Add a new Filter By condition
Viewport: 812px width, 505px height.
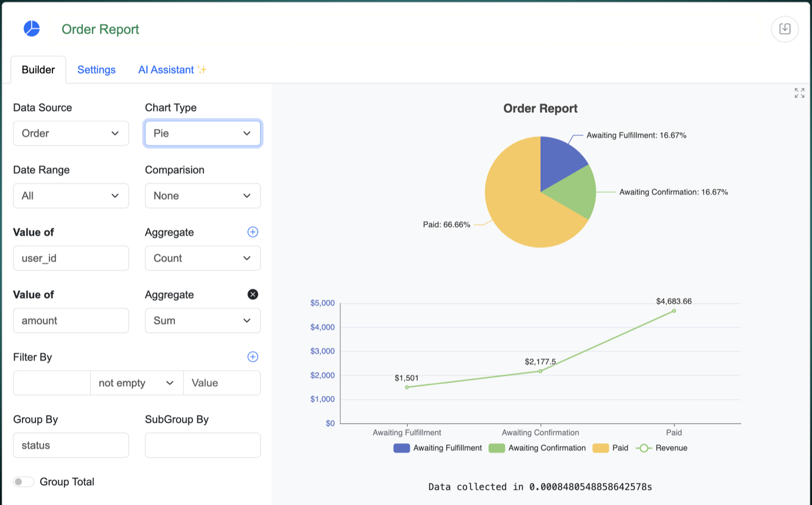tap(253, 357)
